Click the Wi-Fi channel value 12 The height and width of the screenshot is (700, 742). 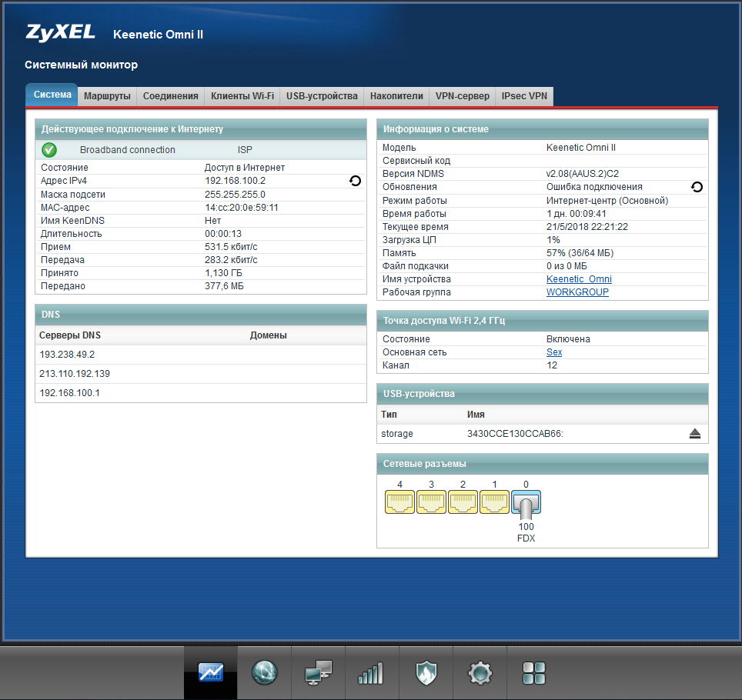click(552, 365)
